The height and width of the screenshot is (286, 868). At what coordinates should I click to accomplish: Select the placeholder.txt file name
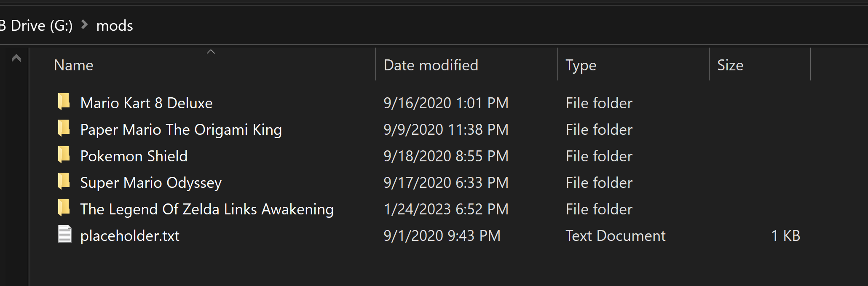(x=130, y=236)
